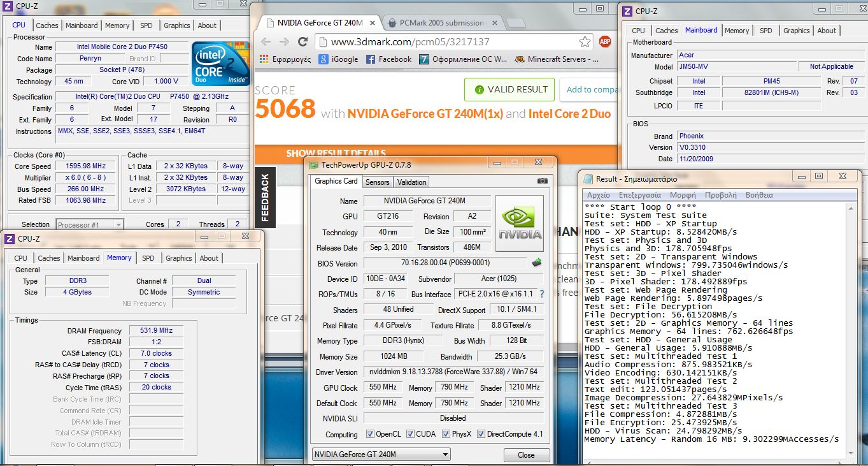
Task: Open the Оформление ОС W... bookmark
Action: point(463,59)
